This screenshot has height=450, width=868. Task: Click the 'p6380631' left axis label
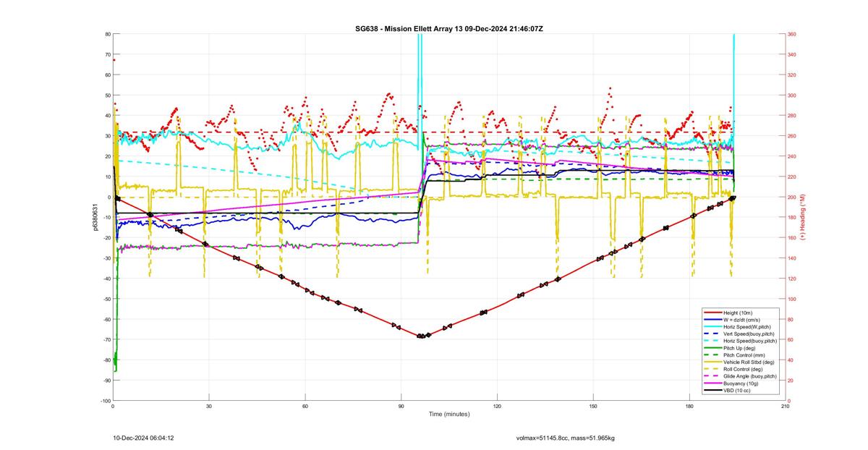[95, 217]
